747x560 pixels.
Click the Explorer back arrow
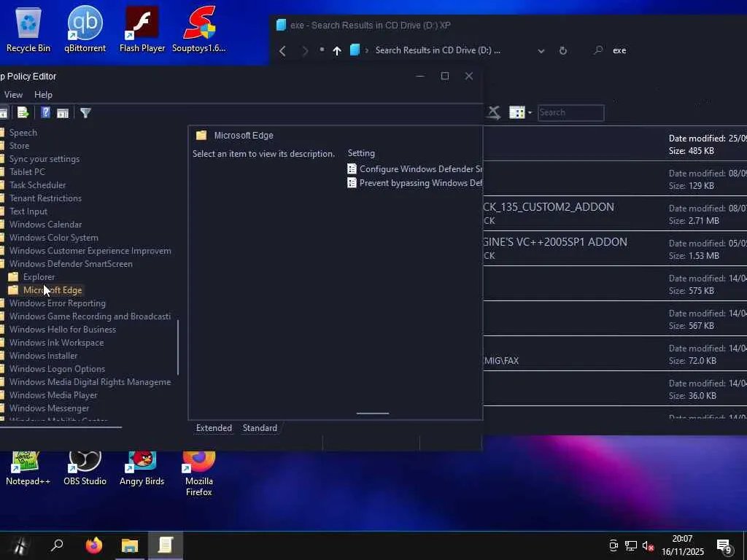(282, 50)
